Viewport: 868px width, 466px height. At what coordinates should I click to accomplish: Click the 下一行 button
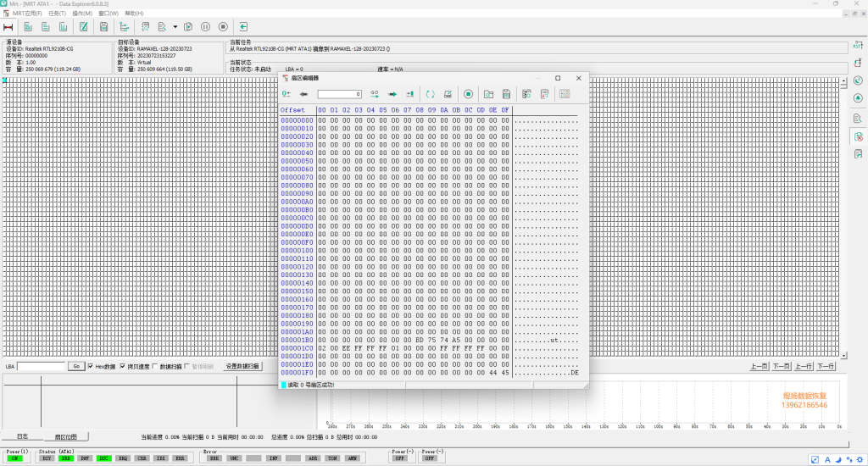(826, 366)
